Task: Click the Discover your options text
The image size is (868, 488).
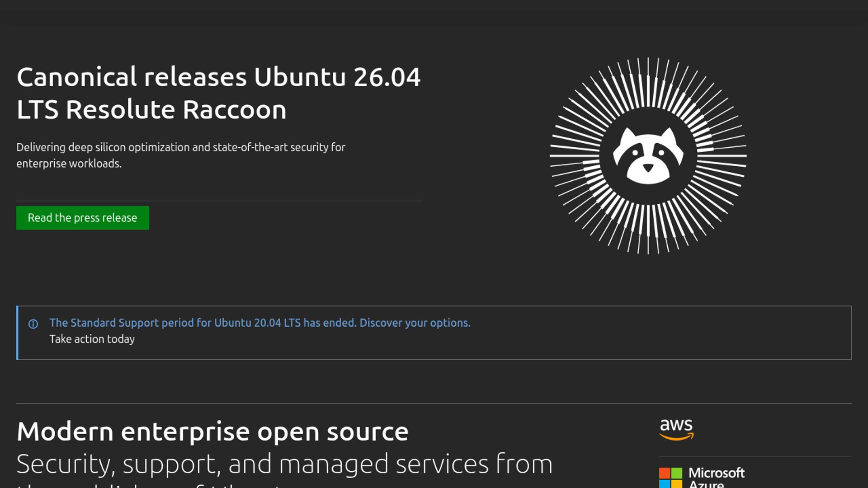Action: 415,323
